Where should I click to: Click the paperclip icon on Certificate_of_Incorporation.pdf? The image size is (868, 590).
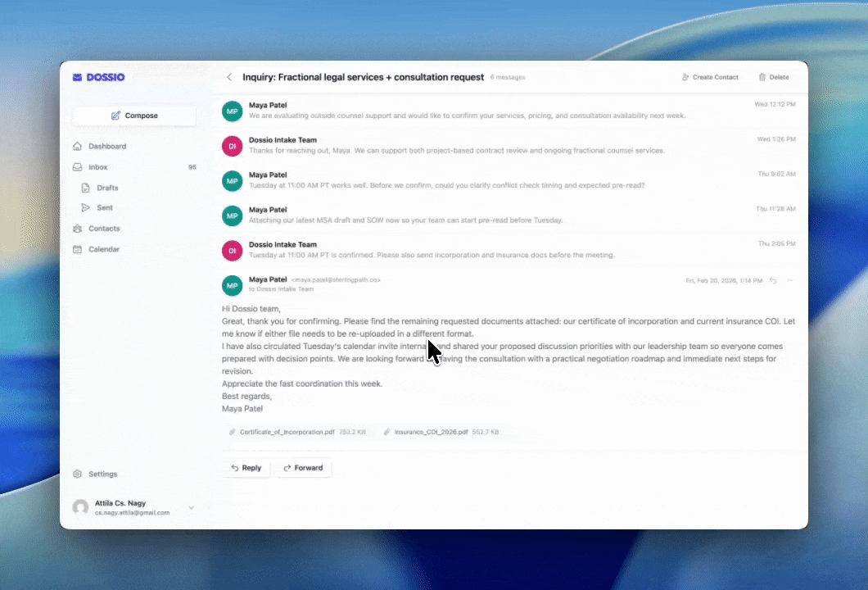click(x=233, y=432)
